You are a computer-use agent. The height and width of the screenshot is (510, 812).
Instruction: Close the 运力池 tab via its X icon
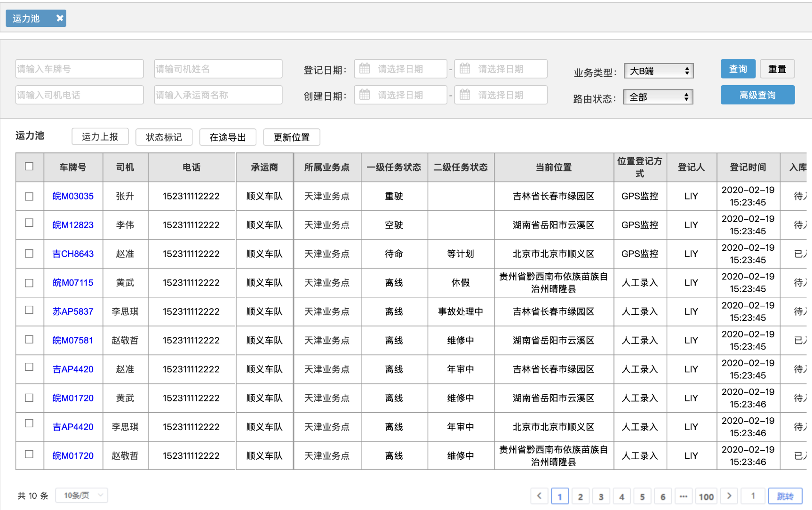[60, 18]
